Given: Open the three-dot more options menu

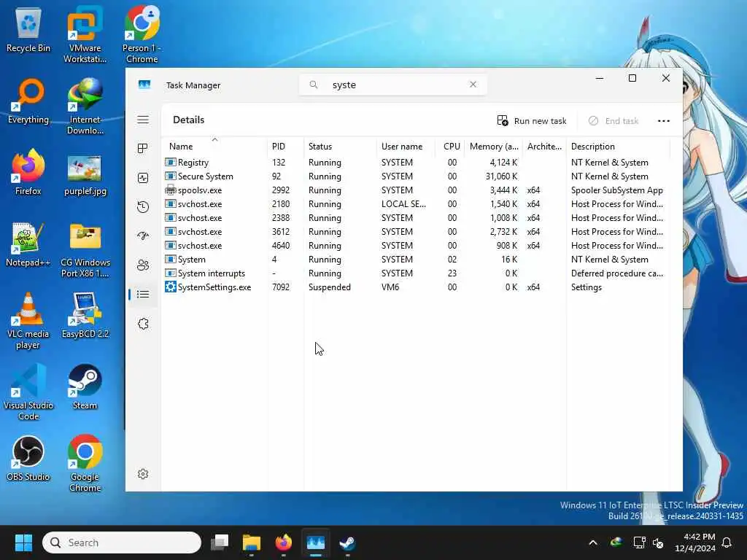Looking at the screenshot, I should click(664, 121).
